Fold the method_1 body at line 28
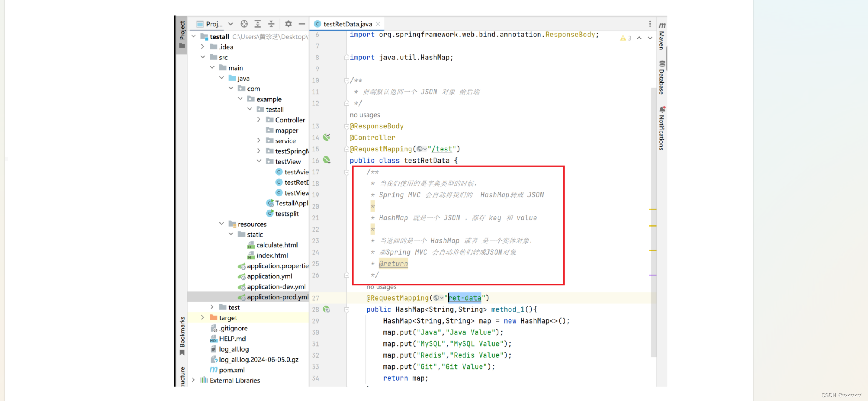 click(x=347, y=310)
